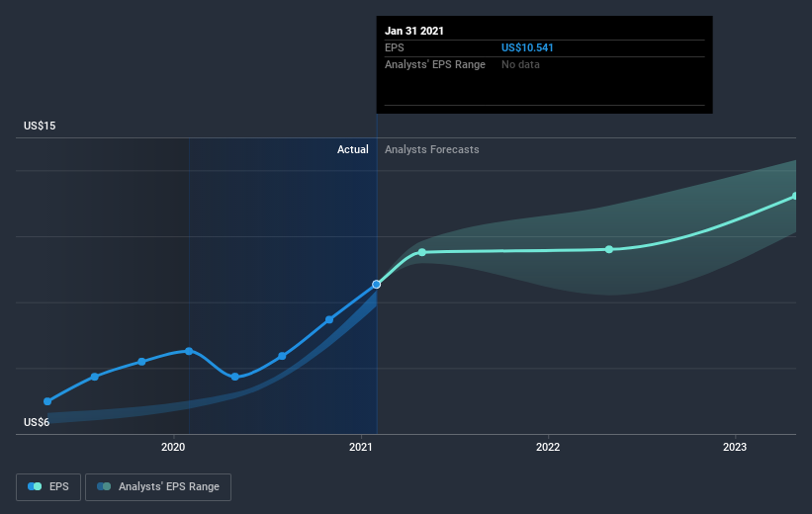The width and height of the screenshot is (812, 514).
Task: Click the 2020 x-axis label
Action: click(173, 447)
